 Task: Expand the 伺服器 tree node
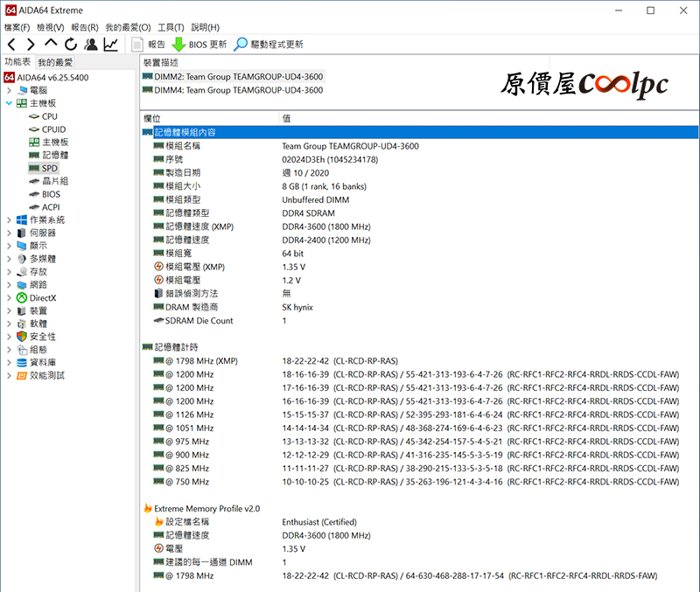[x=9, y=233]
